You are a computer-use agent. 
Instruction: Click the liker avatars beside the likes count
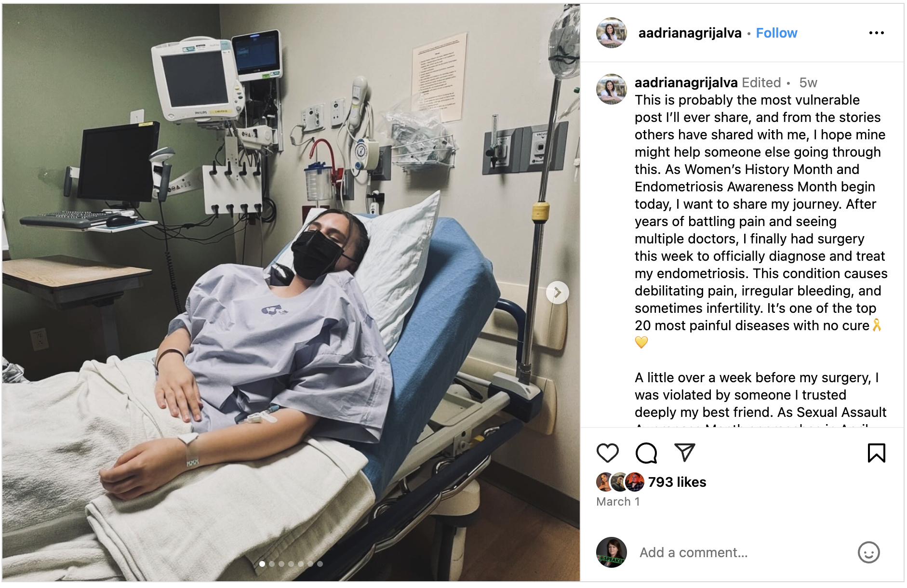click(x=620, y=482)
